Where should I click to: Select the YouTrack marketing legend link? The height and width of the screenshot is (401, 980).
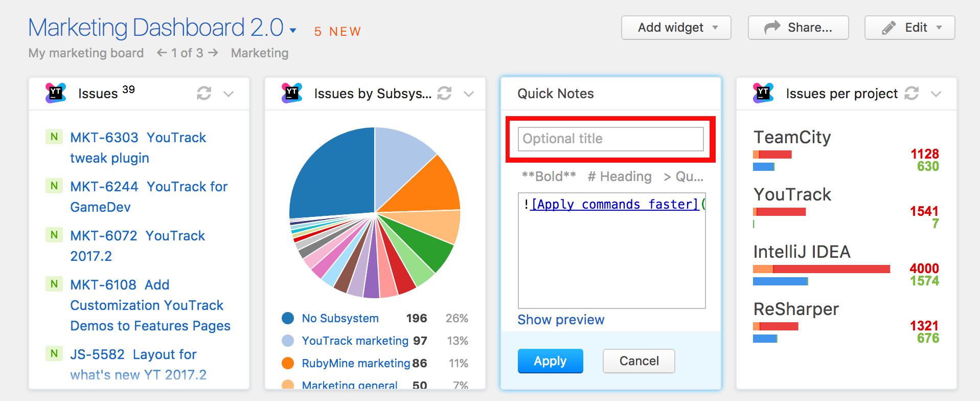(355, 341)
